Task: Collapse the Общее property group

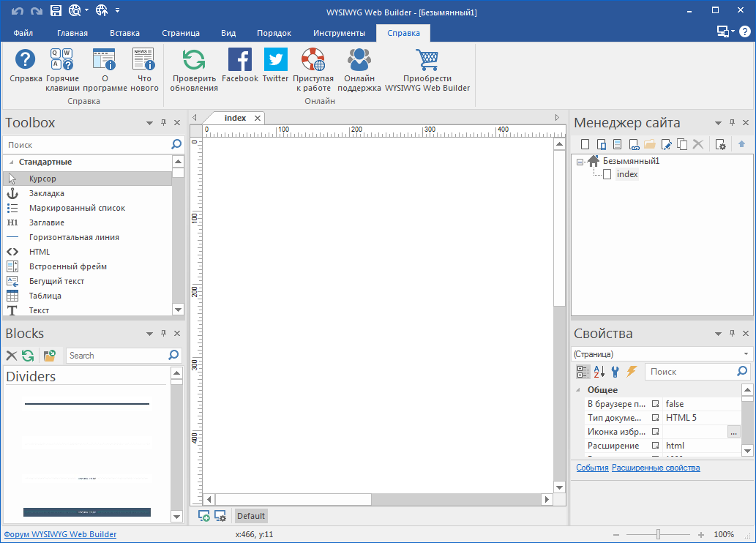Action: (578, 389)
